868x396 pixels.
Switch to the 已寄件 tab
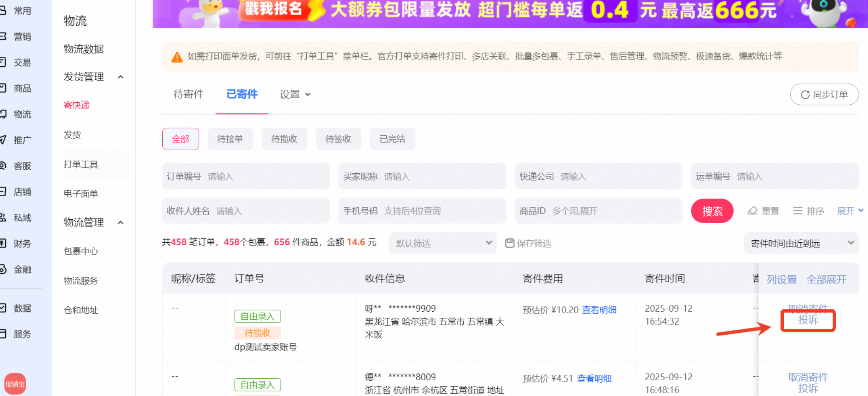242,94
